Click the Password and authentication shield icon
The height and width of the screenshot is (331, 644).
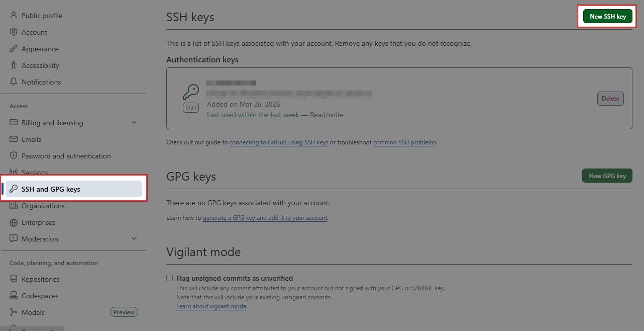[14, 156]
